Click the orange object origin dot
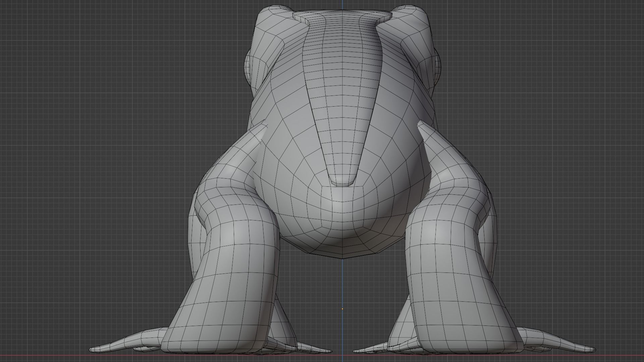The image size is (644, 362). click(x=342, y=309)
